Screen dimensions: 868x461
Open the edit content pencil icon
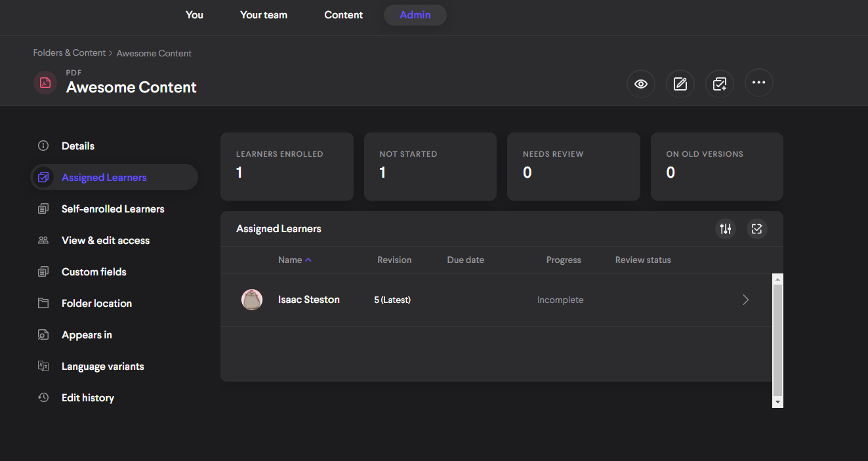pyautogui.click(x=680, y=83)
